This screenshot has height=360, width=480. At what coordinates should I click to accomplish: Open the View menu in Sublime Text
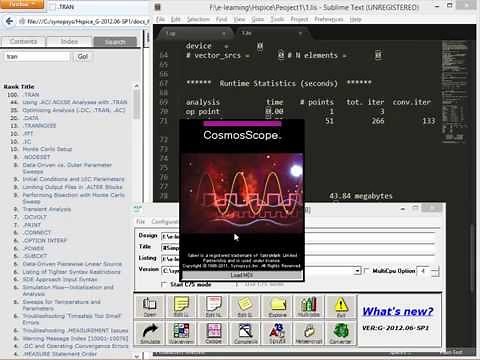pos(239,20)
